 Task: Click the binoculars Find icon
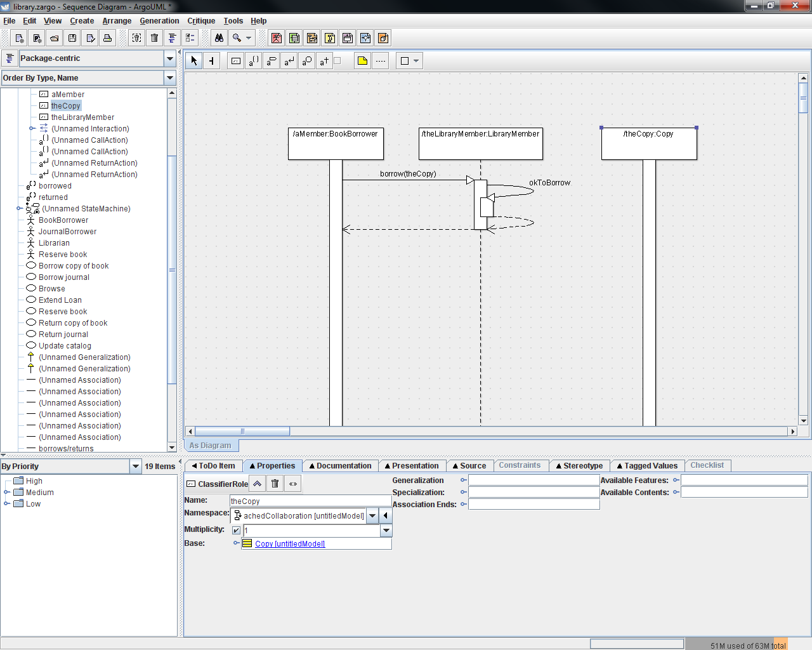pyautogui.click(x=219, y=38)
